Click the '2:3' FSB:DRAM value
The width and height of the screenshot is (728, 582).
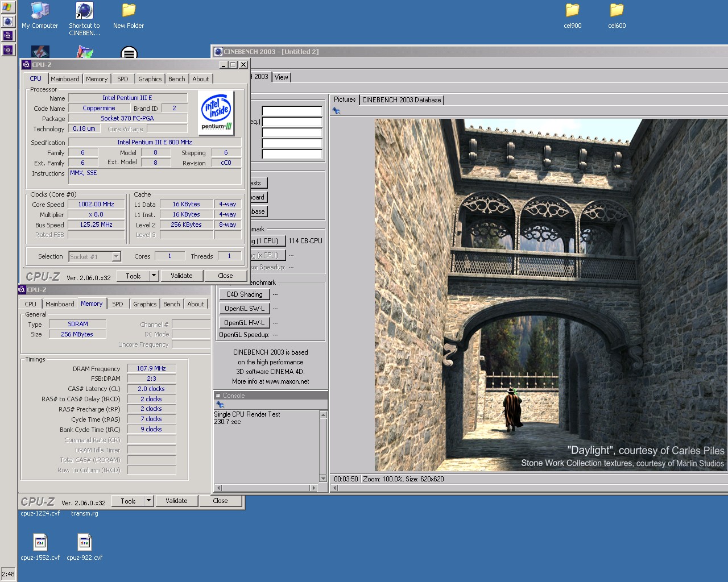tap(151, 379)
